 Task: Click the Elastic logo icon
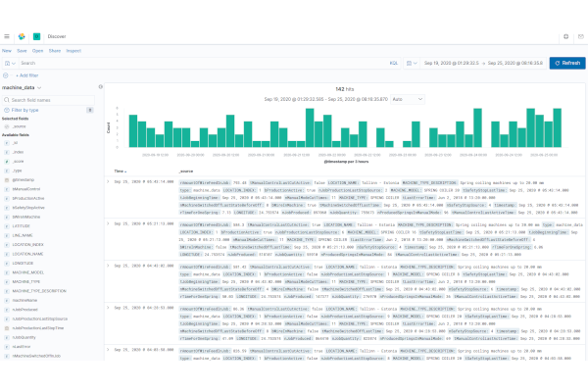click(22, 36)
